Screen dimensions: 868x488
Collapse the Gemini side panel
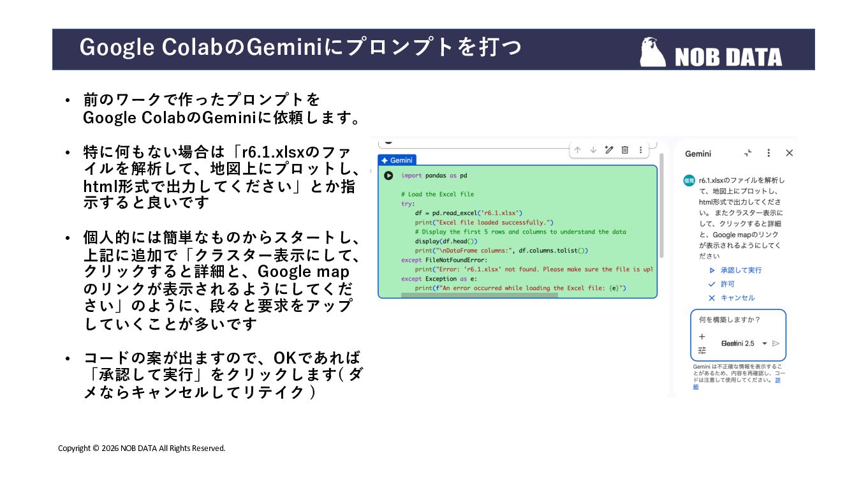(748, 153)
